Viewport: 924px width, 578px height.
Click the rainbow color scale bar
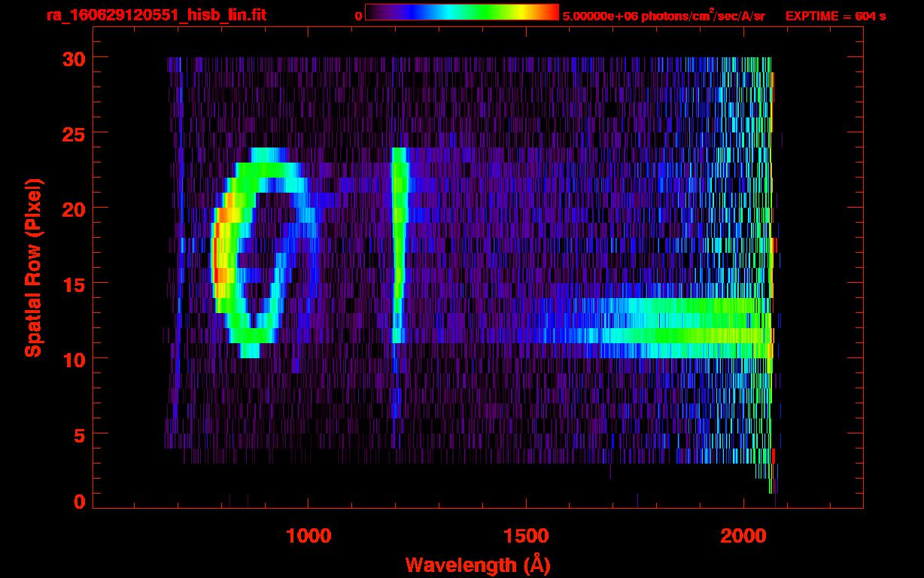461,12
